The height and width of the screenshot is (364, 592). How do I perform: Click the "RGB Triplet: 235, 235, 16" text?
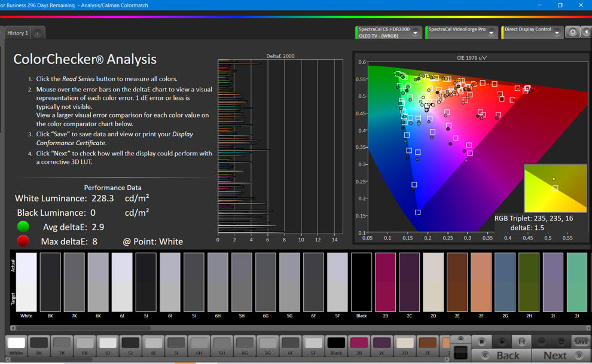(x=534, y=218)
